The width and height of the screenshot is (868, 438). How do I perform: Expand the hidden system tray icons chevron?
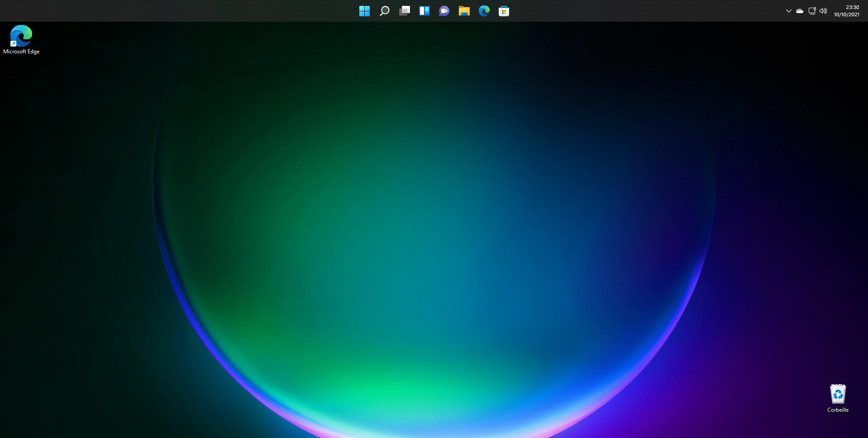(788, 11)
